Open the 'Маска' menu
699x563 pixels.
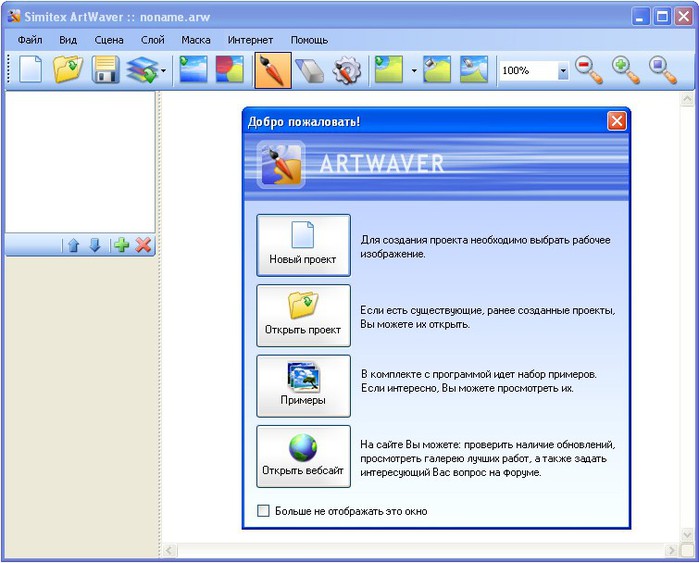click(196, 40)
